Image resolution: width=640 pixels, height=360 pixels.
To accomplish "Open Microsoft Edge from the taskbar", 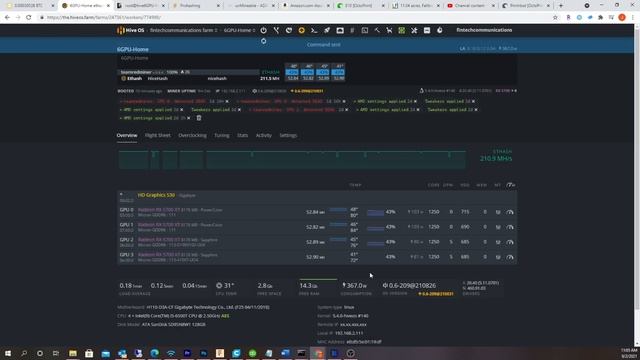I will point(154,353).
